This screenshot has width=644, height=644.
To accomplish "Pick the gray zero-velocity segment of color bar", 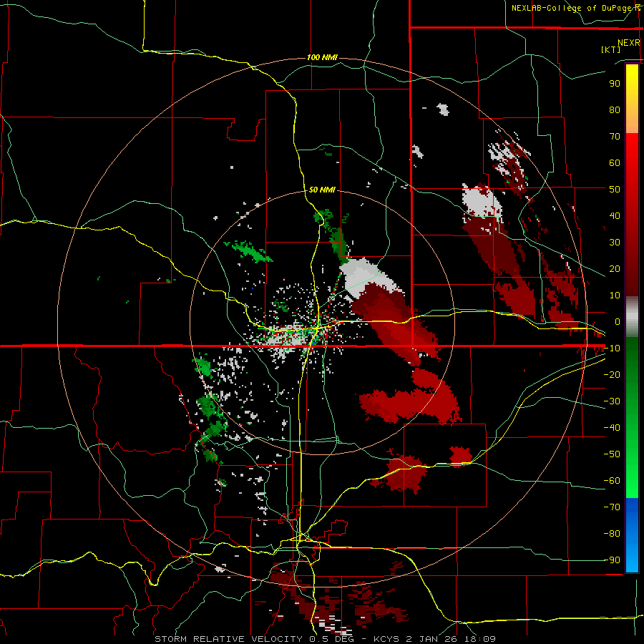I will [x=632, y=317].
